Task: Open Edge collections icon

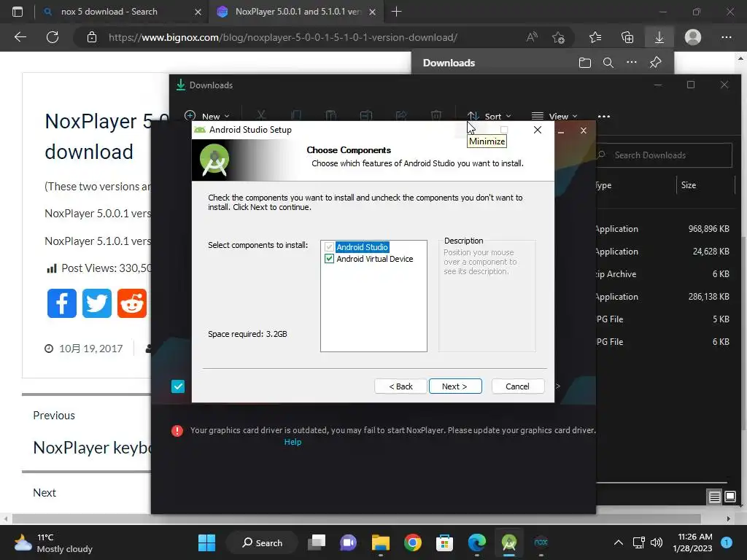Action: 627,37
